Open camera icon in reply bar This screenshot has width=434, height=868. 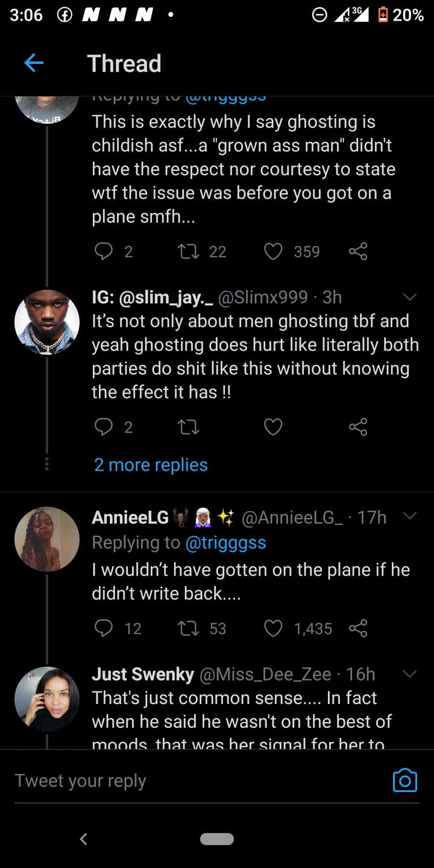pos(404,780)
